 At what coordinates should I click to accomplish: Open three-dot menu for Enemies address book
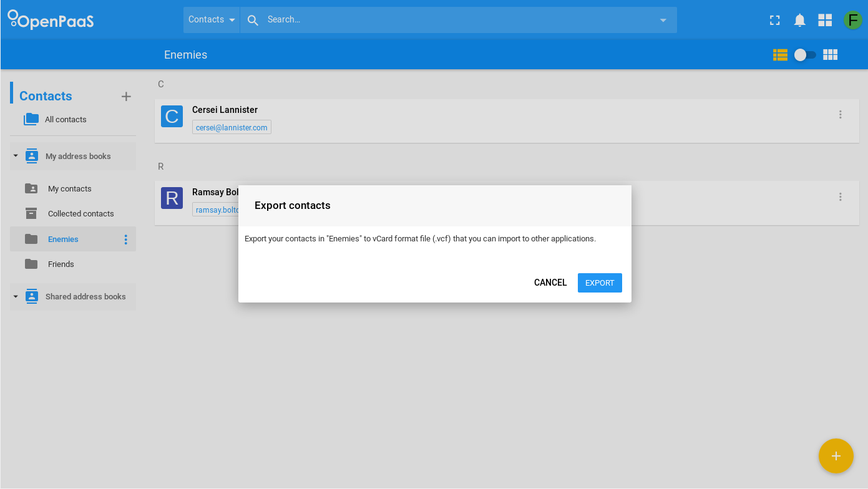[x=125, y=240]
